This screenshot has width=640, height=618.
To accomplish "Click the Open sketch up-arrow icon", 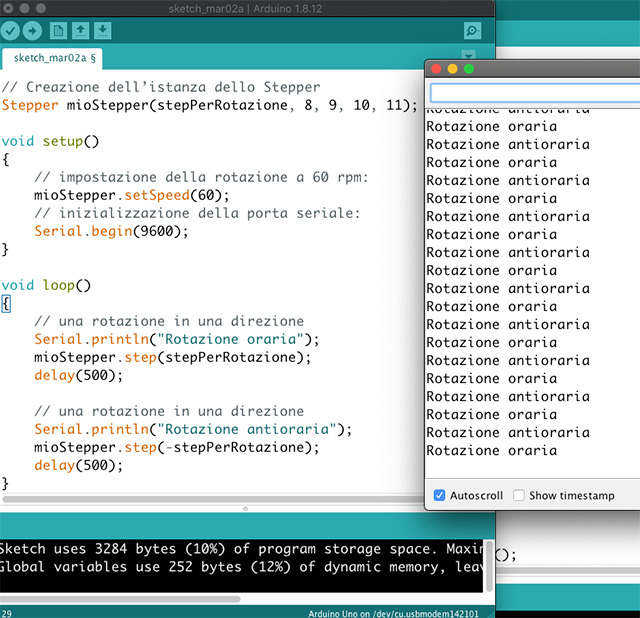I will [x=81, y=32].
